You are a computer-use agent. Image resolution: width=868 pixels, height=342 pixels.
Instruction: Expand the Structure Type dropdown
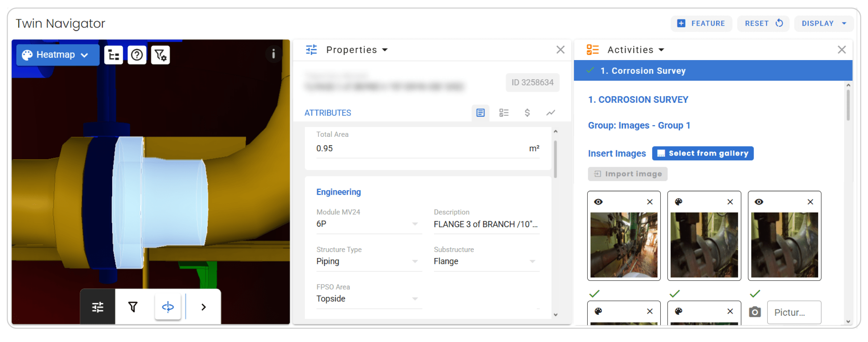pyautogui.click(x=415, y=261)
